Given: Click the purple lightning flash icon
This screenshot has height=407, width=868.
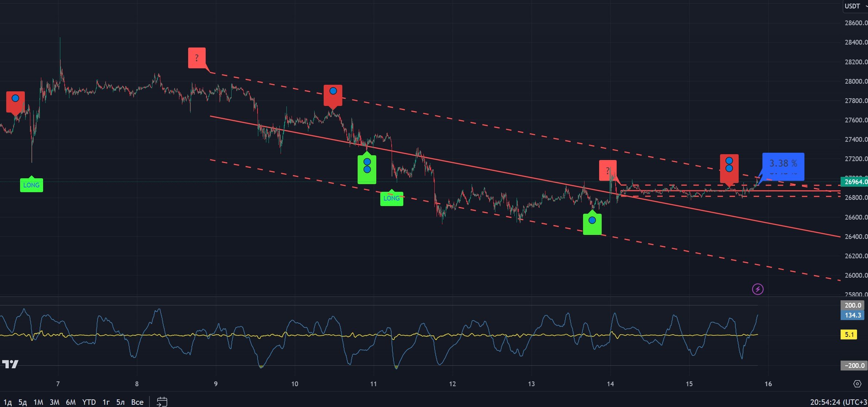Looking at the screenshot, I should (x=758, y=289).
